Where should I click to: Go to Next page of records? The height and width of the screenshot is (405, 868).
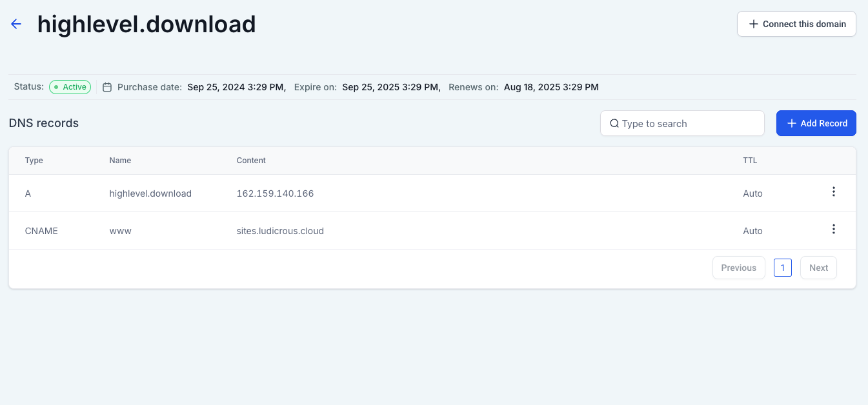click(x=818, y=268)
